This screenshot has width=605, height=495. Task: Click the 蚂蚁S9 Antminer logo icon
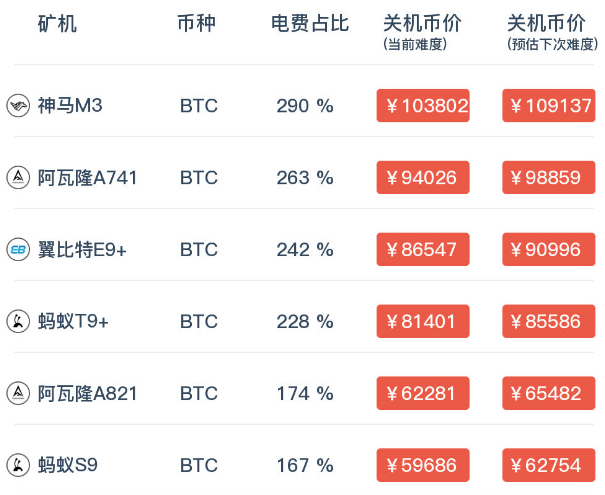click(x=18, y=465)
